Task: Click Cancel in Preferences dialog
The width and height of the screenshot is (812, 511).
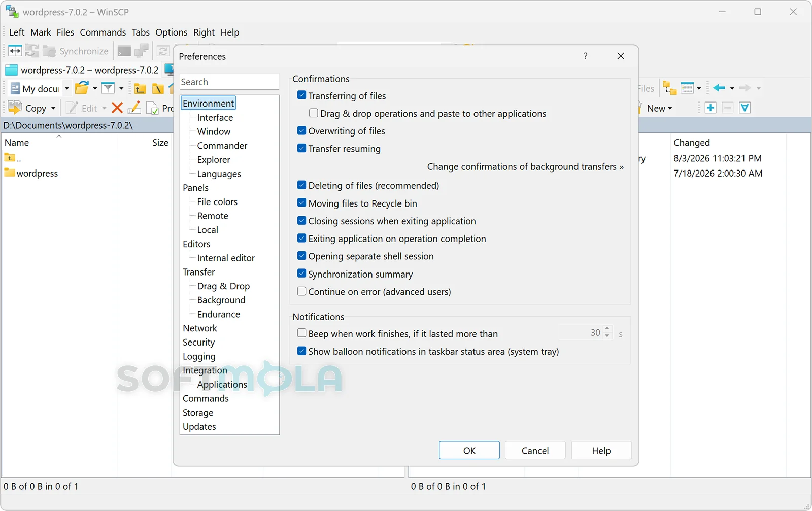Action: pyautogui.click(x=535, y=450)
